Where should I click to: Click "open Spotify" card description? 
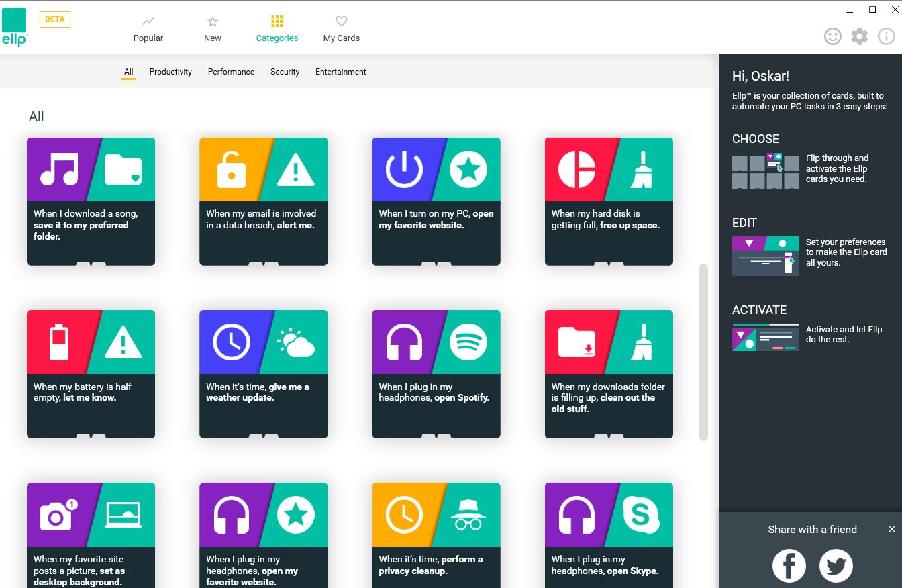(434, 392)
